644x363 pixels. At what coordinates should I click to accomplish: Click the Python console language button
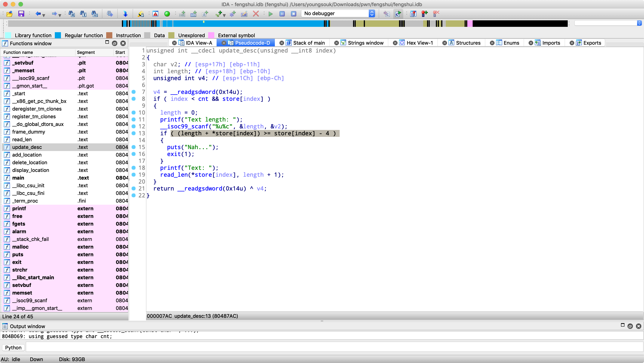(13, 347)
